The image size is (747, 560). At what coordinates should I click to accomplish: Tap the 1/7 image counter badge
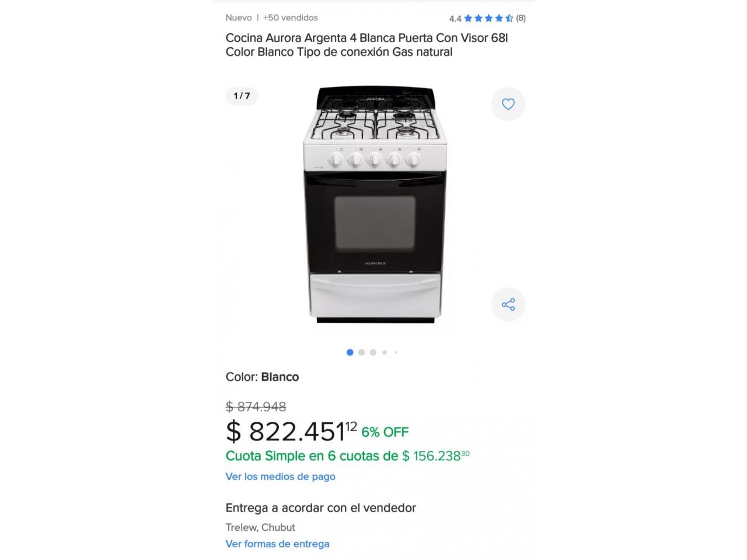(242, 96)
